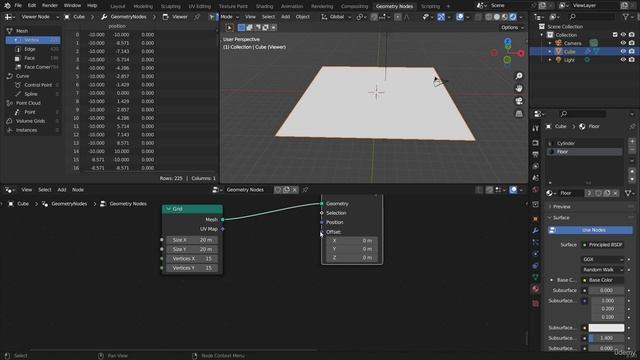Unlink the Geometry Nodes group X icon
Image resolution: width=640 pixels, height=360 pixels.
pyautogui.click(x=295, y=190)
